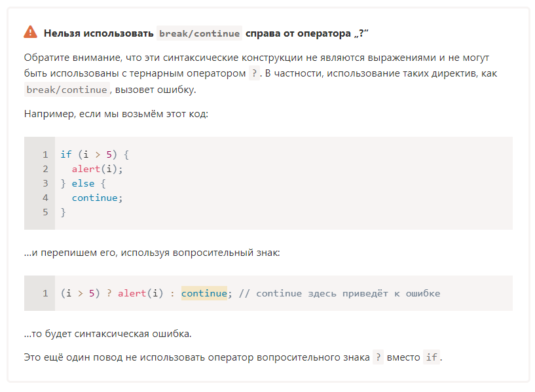
Task: Click the orange warning triangle icon
Action: (31, 32)
